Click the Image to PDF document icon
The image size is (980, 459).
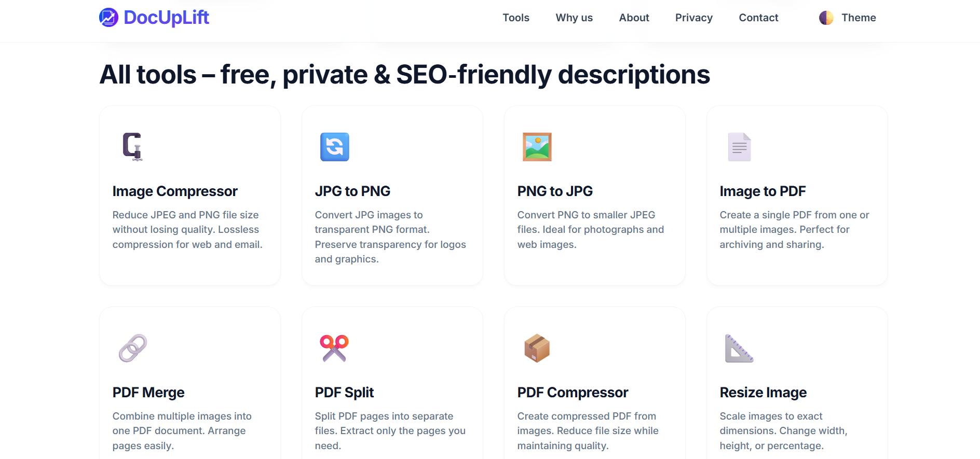pos(739,147)
